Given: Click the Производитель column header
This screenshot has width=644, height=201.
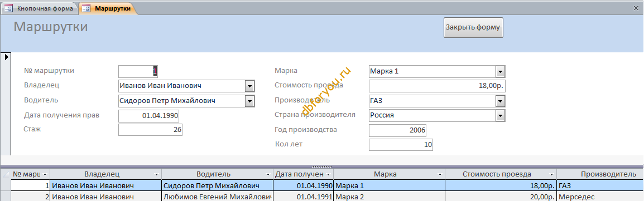Looking at the screenshot, I should tap(600, 174).
